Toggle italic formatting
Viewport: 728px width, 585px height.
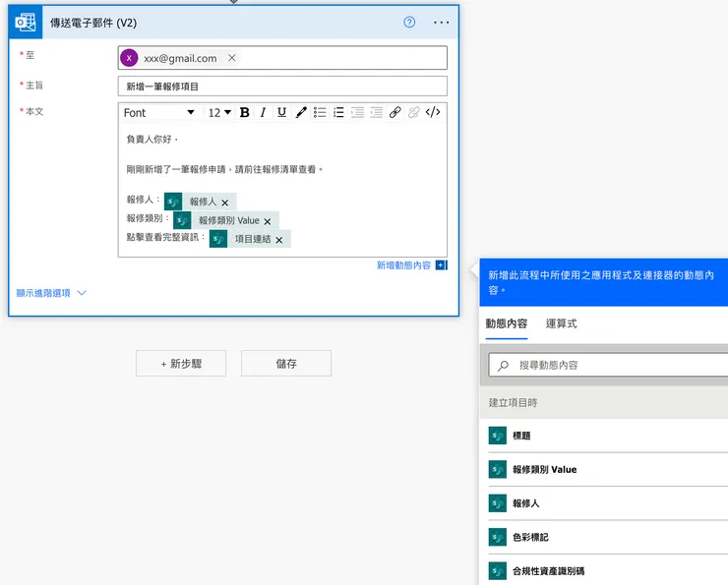263,112
